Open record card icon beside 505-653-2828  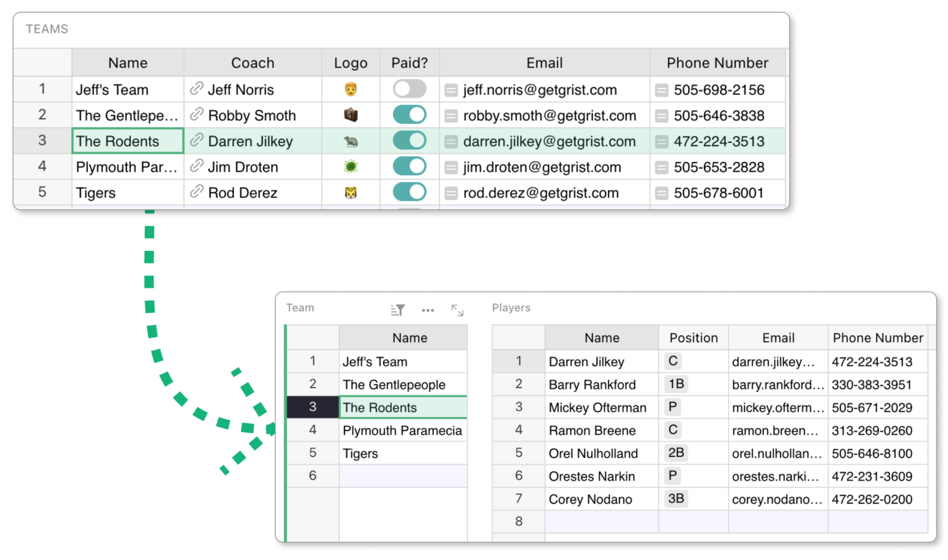point(662,167)
